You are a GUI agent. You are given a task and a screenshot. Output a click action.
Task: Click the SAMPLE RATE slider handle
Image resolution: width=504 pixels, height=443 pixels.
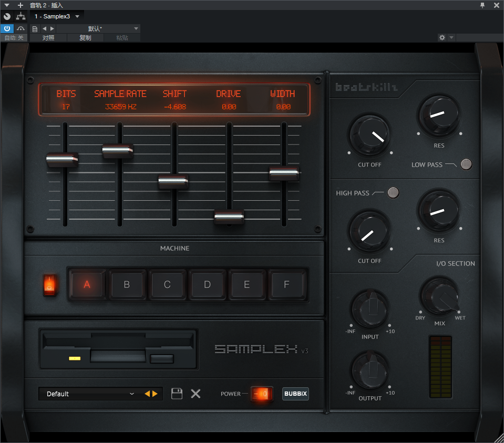[118, 150]
